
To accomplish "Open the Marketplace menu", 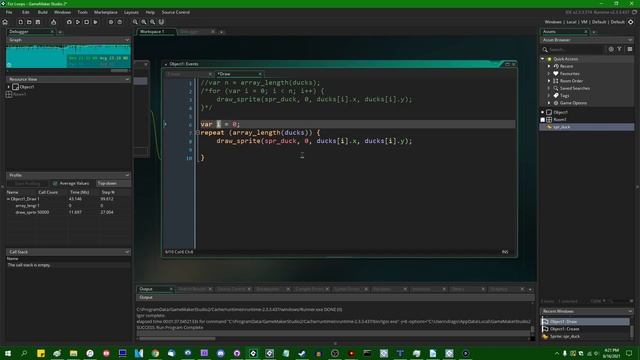I will pyautogui.click(x=106, y=12).
